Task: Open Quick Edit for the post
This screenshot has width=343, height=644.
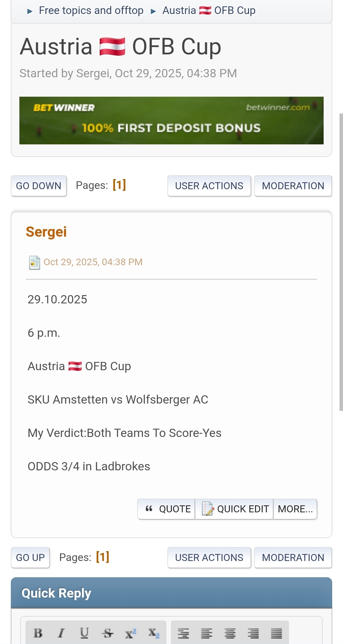Action: pyautogui.click(x=234, y=509)
